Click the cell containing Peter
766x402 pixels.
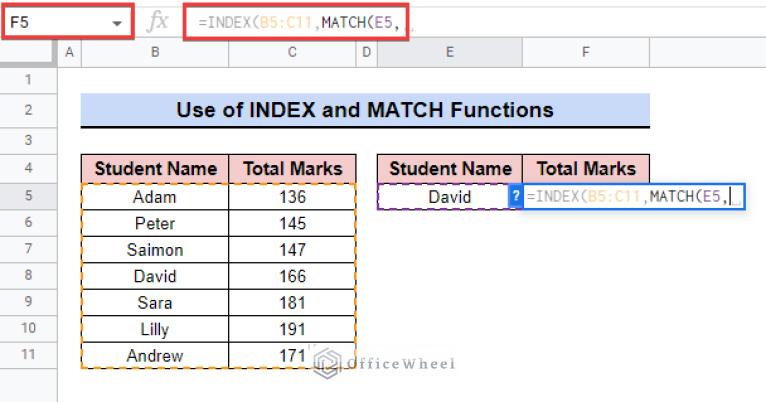(x=155, y=223)
